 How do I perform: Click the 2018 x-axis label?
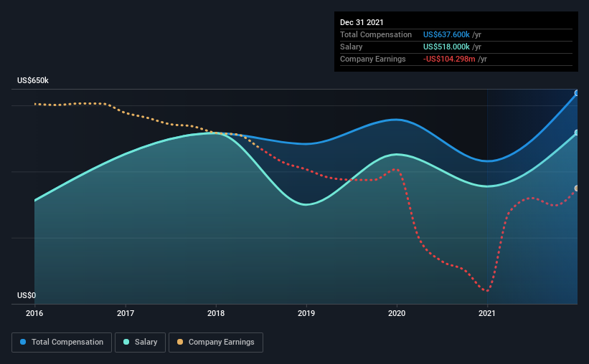pos(216,313)
